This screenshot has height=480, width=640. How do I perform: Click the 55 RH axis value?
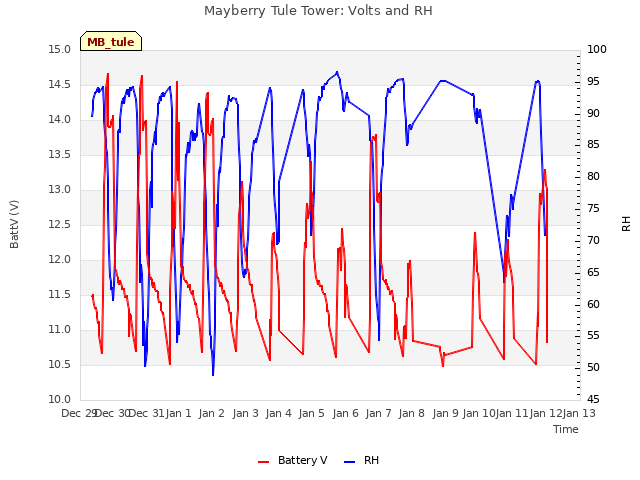[x=593, y=336]
